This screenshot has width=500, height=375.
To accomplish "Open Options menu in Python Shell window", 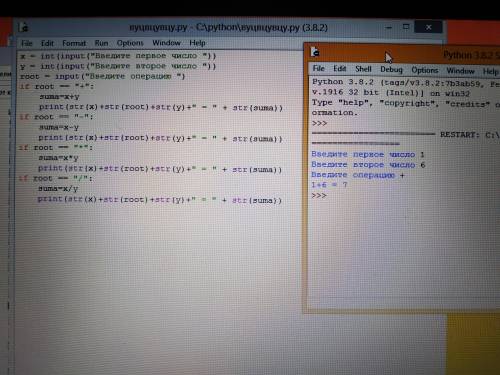I will [x=425, y=70].
